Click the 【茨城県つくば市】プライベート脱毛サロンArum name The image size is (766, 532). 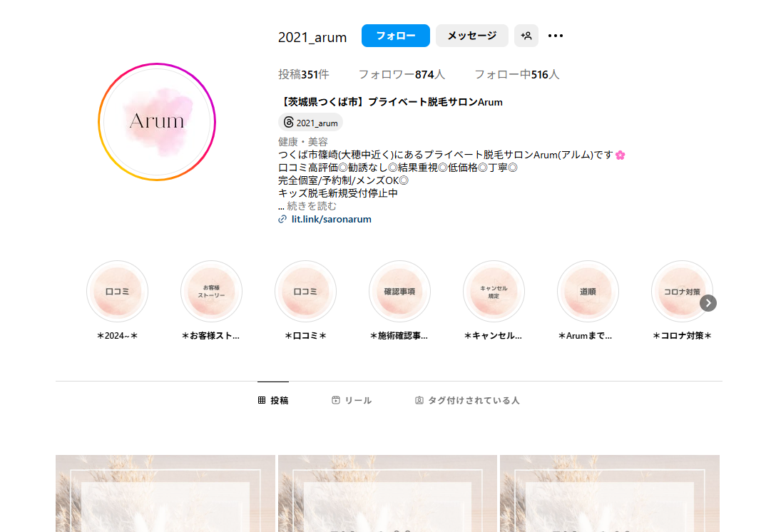click(390, 101)
